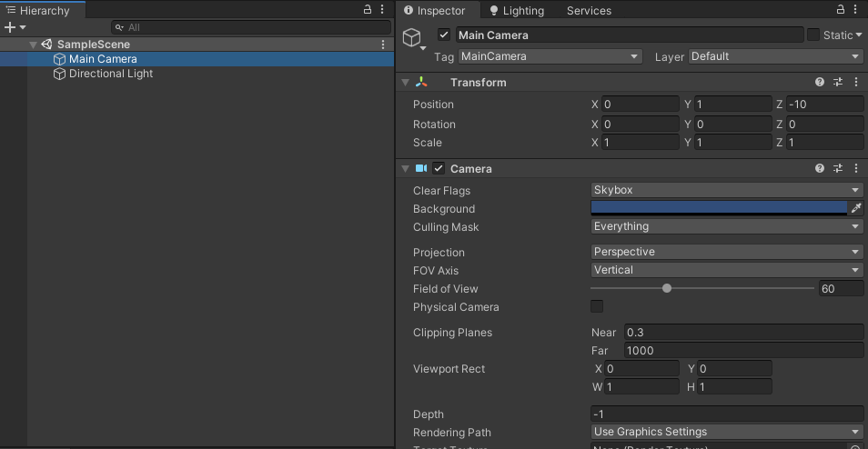Open the Hierarchy panel three-dot menu
Screen dimensions: 868x449
coord(382,9)
